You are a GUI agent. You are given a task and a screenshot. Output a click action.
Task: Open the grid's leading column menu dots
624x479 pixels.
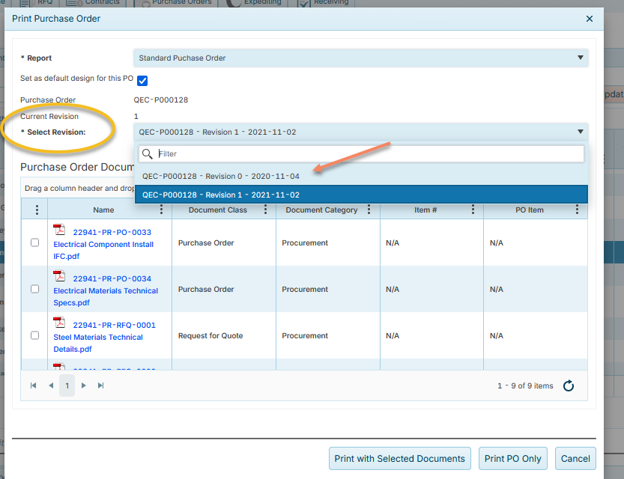[37, 210]
